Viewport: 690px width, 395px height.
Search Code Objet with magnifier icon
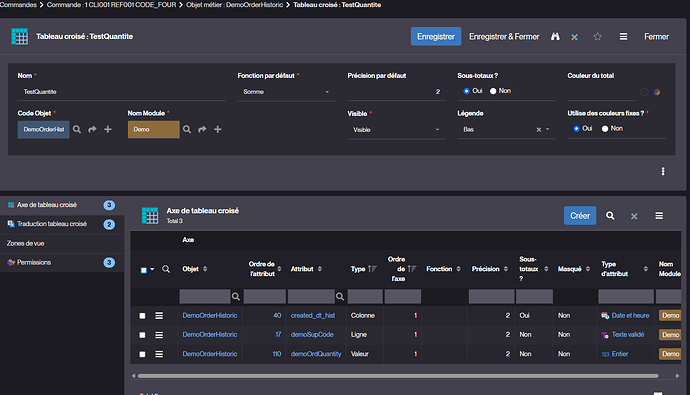[x=77, y=129]
